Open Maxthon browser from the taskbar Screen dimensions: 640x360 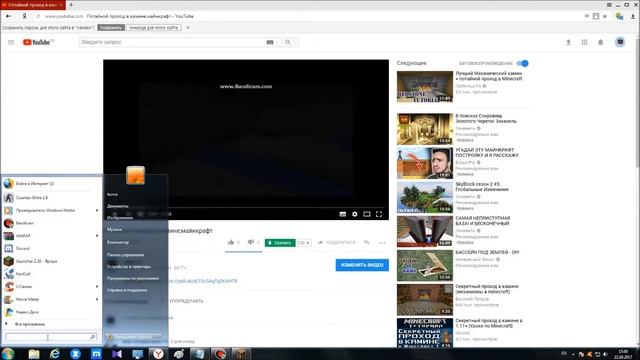tap(96, 354)
